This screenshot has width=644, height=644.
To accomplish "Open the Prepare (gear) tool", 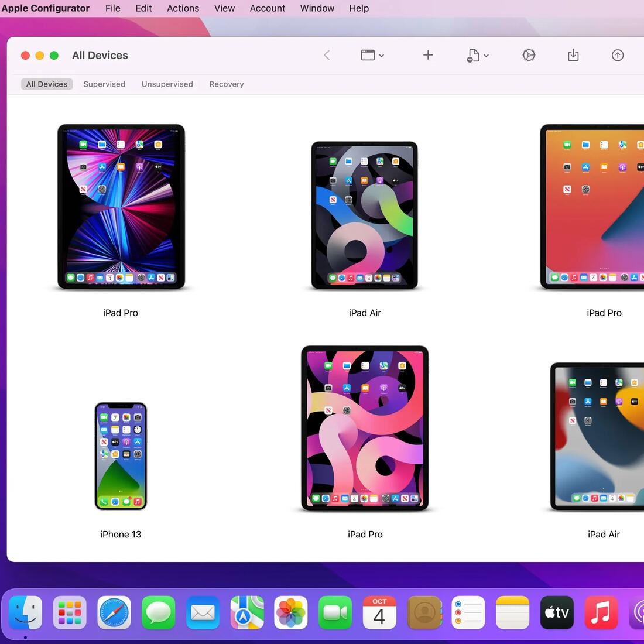I will click(529, 55).
